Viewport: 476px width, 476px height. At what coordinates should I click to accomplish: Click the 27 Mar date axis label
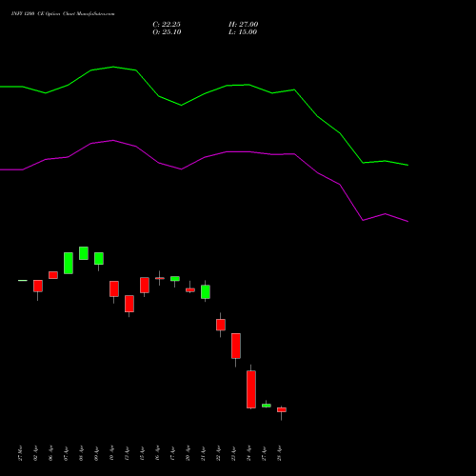(x=20, y=453)
